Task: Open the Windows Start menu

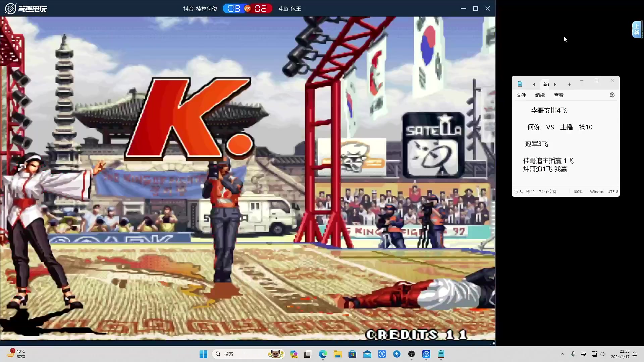Action: [203, 354]
